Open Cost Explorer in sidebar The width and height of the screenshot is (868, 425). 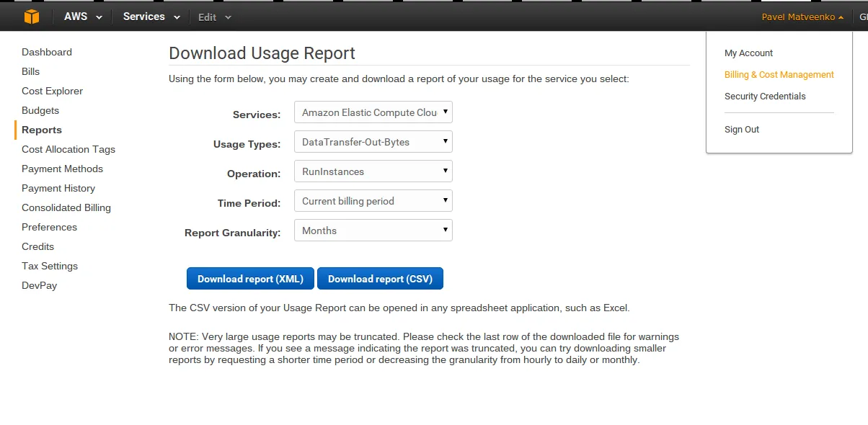[x=52, y=91]
